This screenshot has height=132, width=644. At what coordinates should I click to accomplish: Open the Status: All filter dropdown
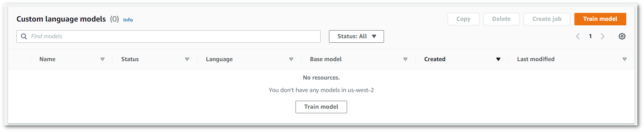[x=356, y=36]
